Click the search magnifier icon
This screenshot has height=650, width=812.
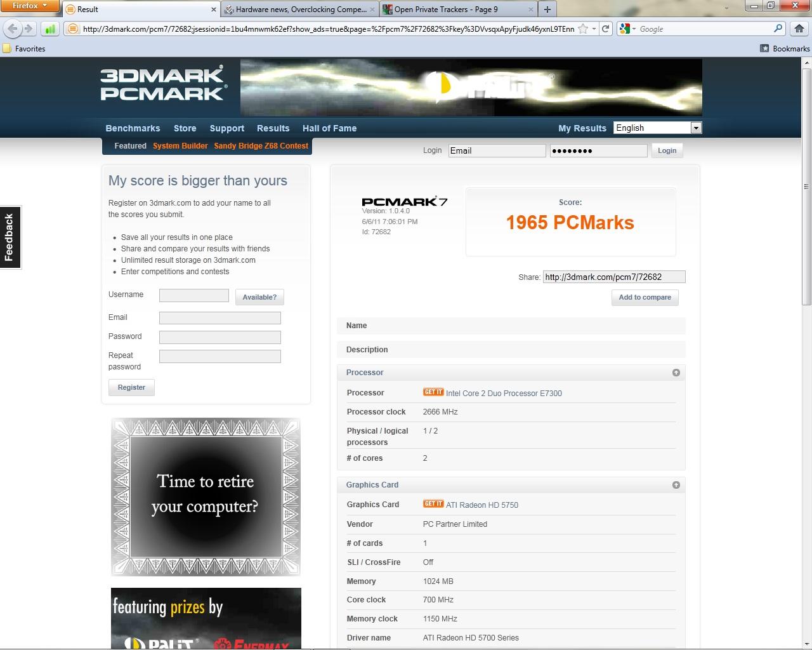[x=778, y=29]
